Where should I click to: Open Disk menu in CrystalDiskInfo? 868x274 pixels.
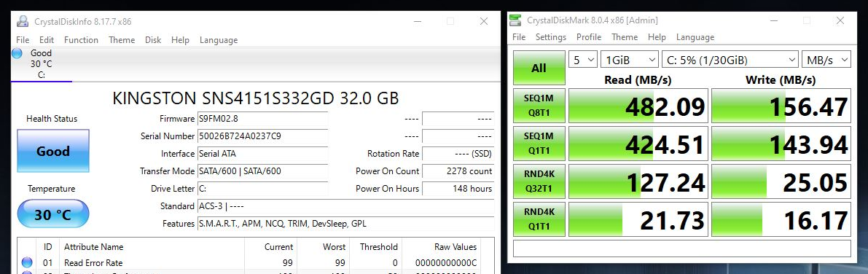click(x=153, y=40)
